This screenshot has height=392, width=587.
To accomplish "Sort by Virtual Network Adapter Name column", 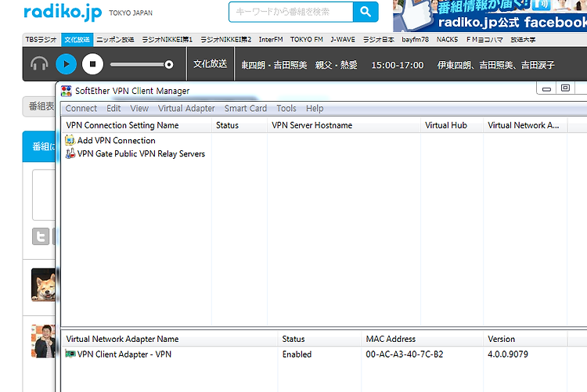I will click(x=170, y=339).
